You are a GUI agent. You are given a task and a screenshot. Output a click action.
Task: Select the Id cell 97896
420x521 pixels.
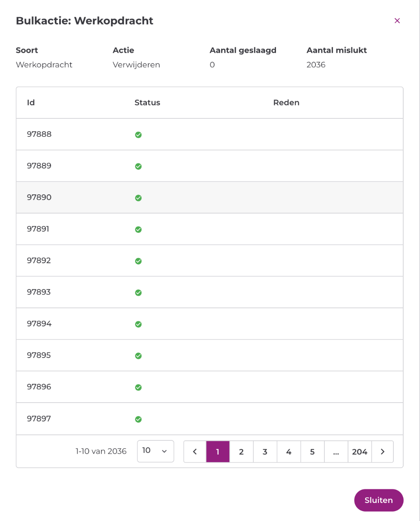coord(39,387)
